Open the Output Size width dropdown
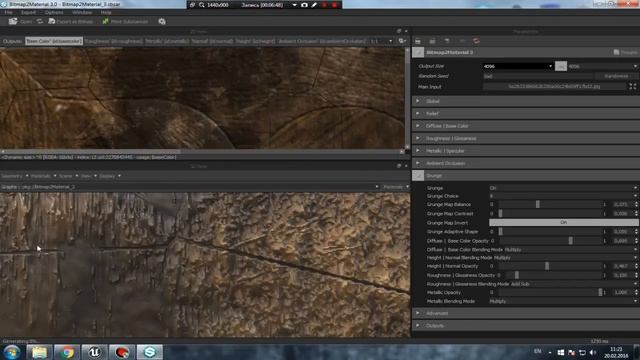640x360 pixels. click(x=518, y=66)
